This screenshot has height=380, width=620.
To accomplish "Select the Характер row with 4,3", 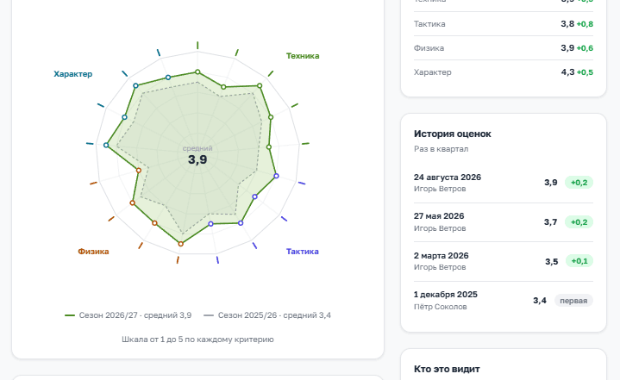I will click(x=503, y=72).
